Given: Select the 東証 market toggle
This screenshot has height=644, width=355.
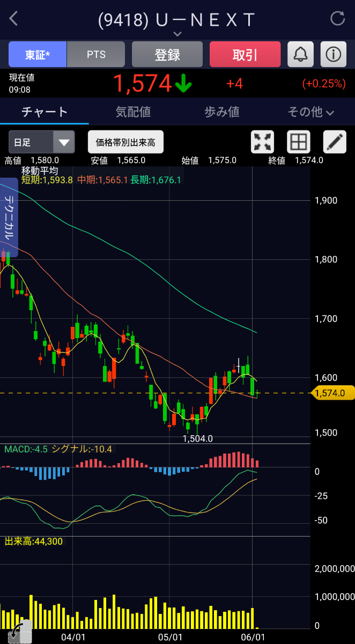Looking at the screenshot, I should (38, 54).
